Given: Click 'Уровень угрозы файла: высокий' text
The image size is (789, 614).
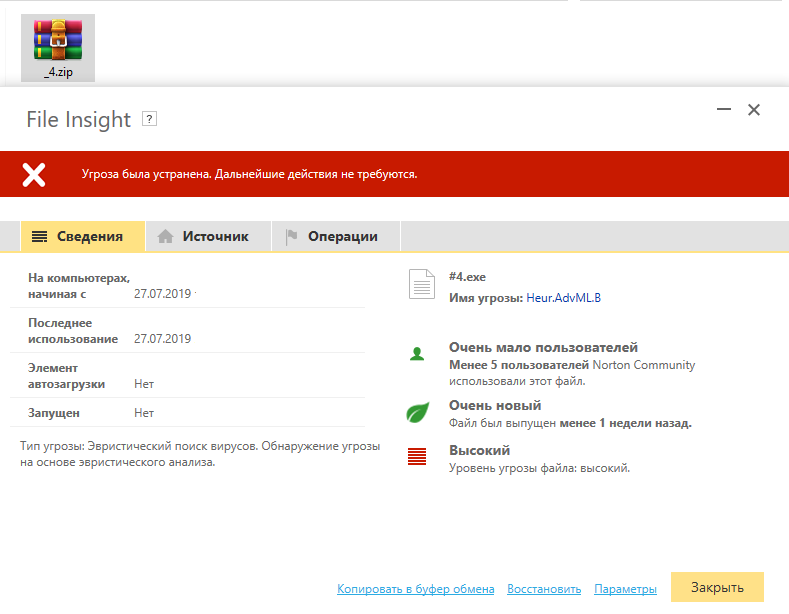Looking at the screenshot, I should pyautogui.click(x=539, y=468).
